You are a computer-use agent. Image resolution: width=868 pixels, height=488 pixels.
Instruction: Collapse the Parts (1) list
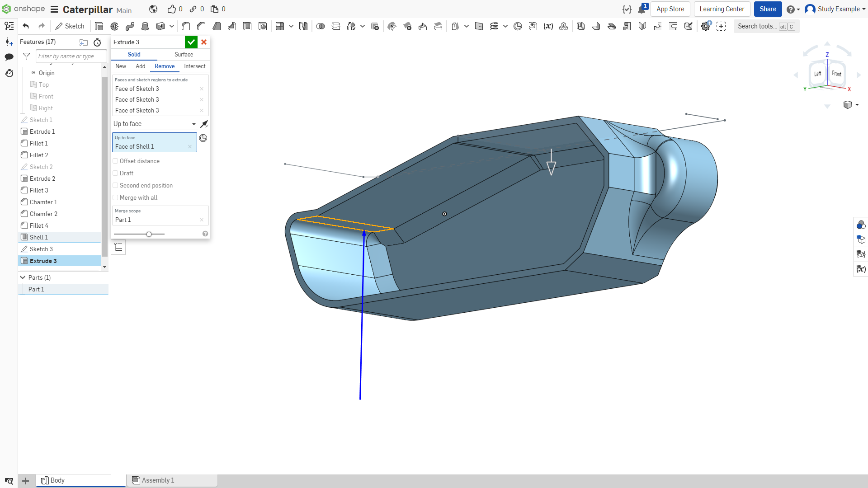[23, 277]
